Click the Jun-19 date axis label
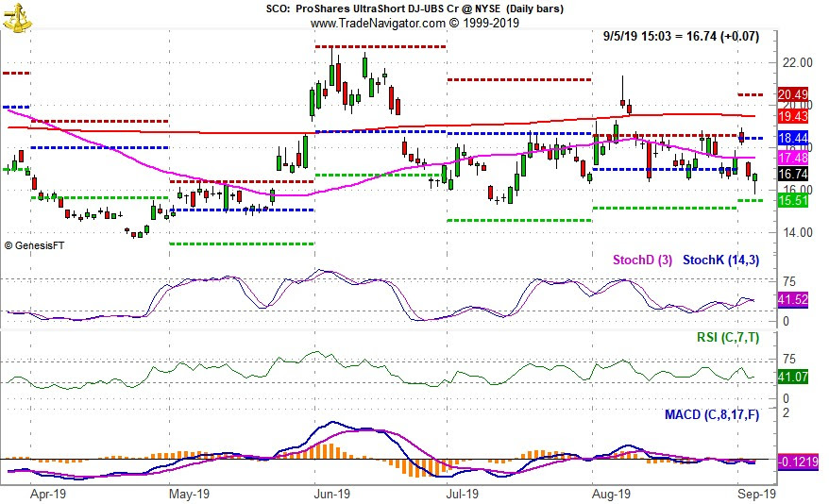829x504 pixels. click(332, 494)
